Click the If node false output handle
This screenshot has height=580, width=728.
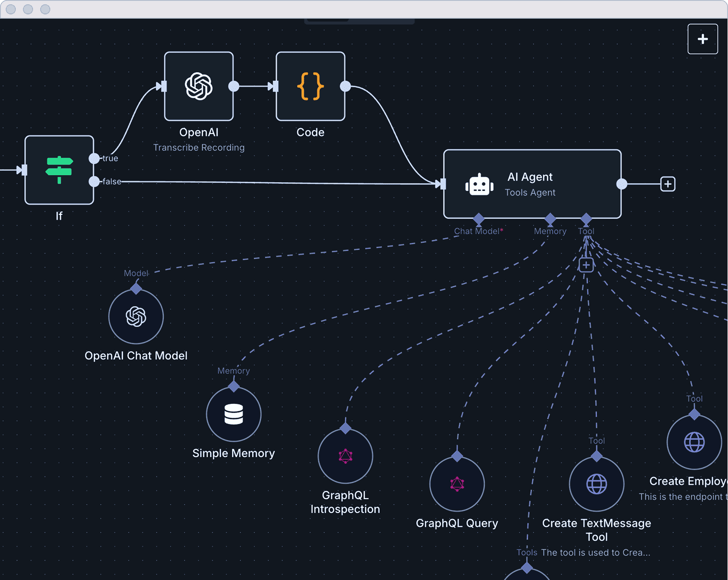click(94, 181)
